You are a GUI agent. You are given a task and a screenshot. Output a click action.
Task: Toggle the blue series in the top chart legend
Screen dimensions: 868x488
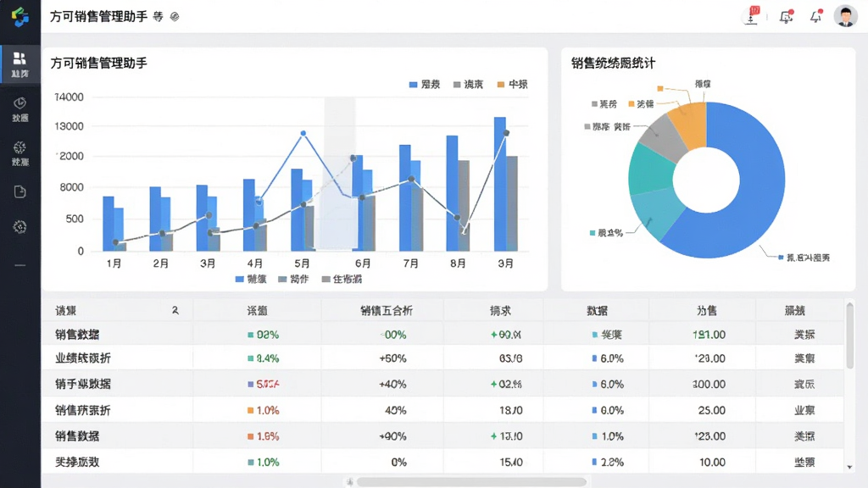click(x=425, y=85)
